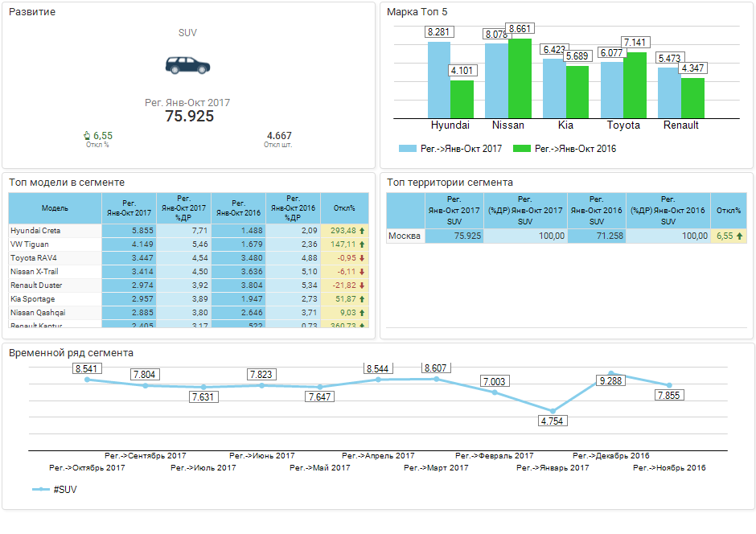756x534 pixels.
Task: Click Hyundai's blue 2017 bar (8.281)
Action: 439,80
